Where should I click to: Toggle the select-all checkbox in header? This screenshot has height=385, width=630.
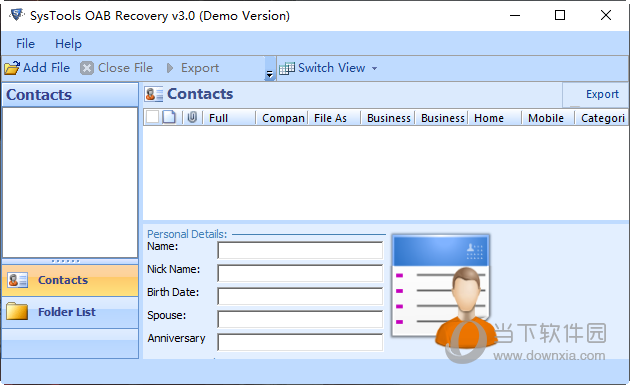click(x=152, y=117)
